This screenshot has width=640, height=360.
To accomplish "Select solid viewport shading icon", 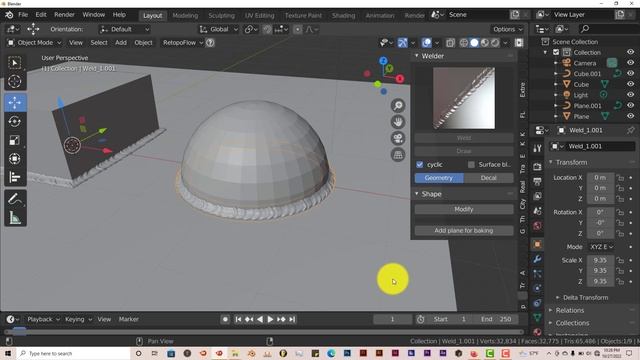I will (x=474, y=42).
